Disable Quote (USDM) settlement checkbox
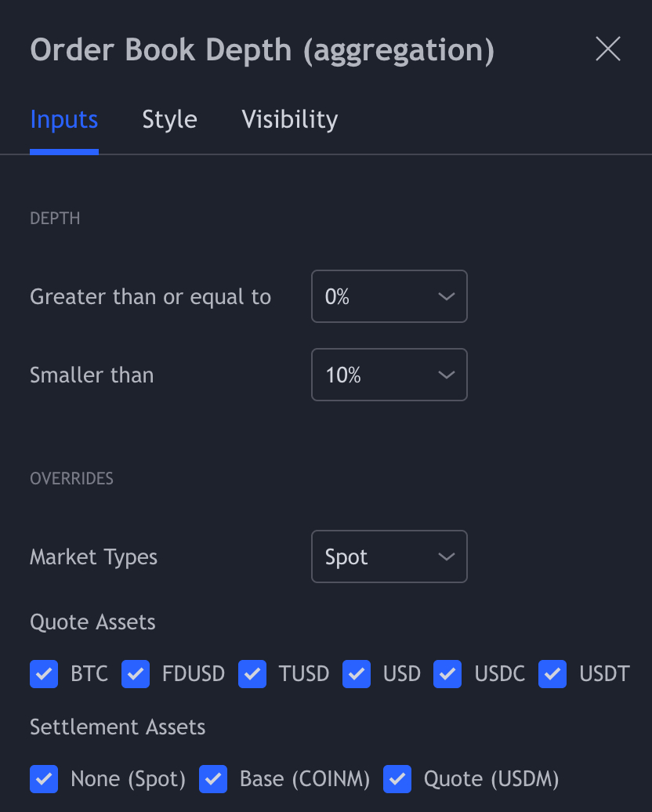This screenshot has height=812, width=652. [x=397, y=778]
